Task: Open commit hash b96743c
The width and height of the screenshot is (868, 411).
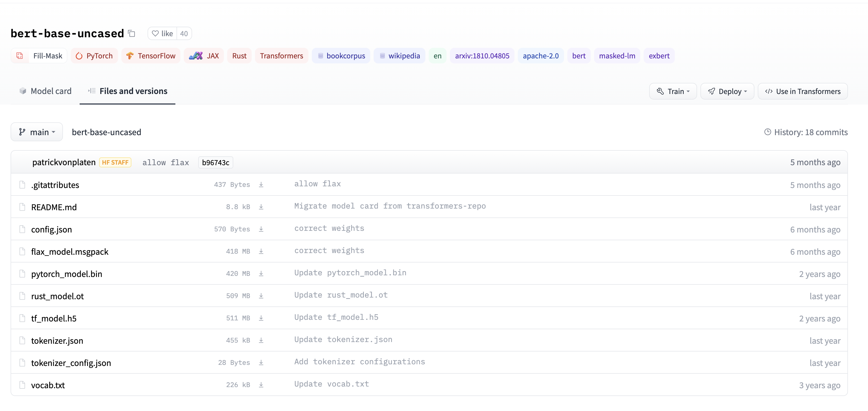Action: point(215,163)
